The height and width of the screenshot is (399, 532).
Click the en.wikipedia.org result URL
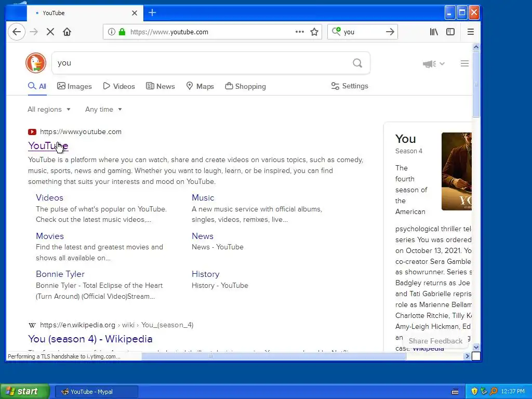[117, 325]
